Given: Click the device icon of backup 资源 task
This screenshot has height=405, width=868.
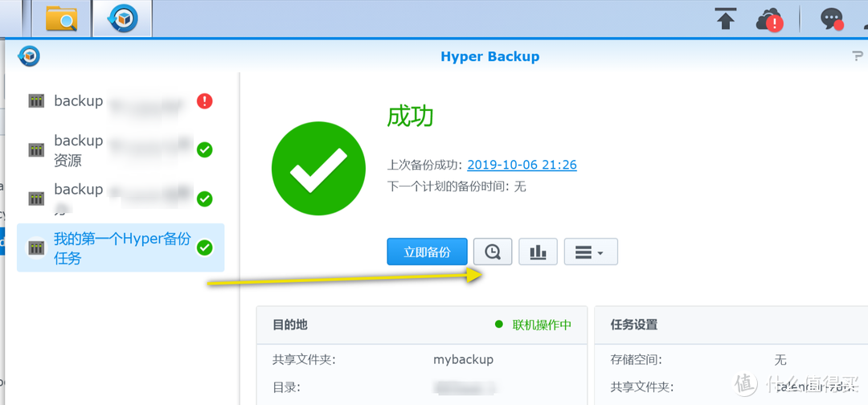Looking at the screenshot, I should [x=36, y=150].
